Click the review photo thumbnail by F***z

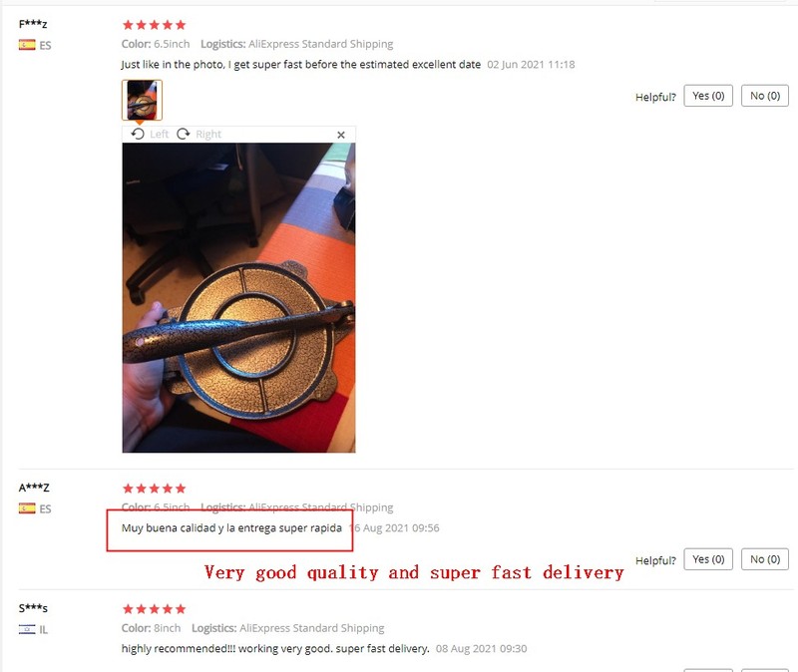[x=142, y=100]
